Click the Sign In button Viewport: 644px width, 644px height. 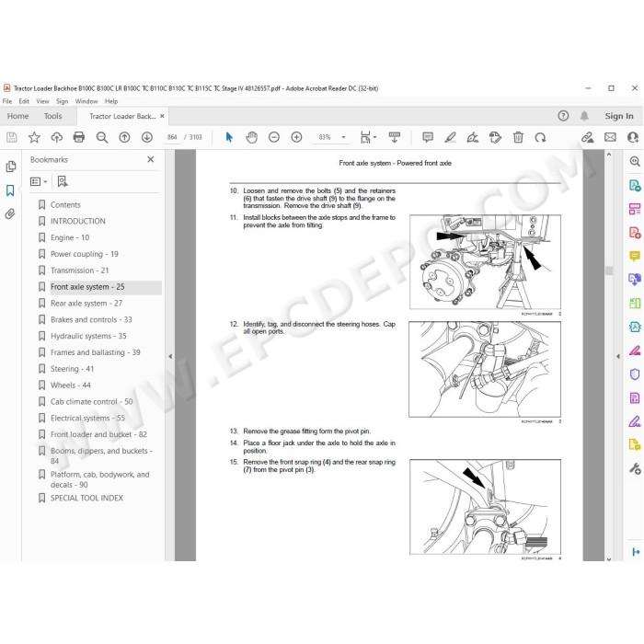[x=619, y=116]
